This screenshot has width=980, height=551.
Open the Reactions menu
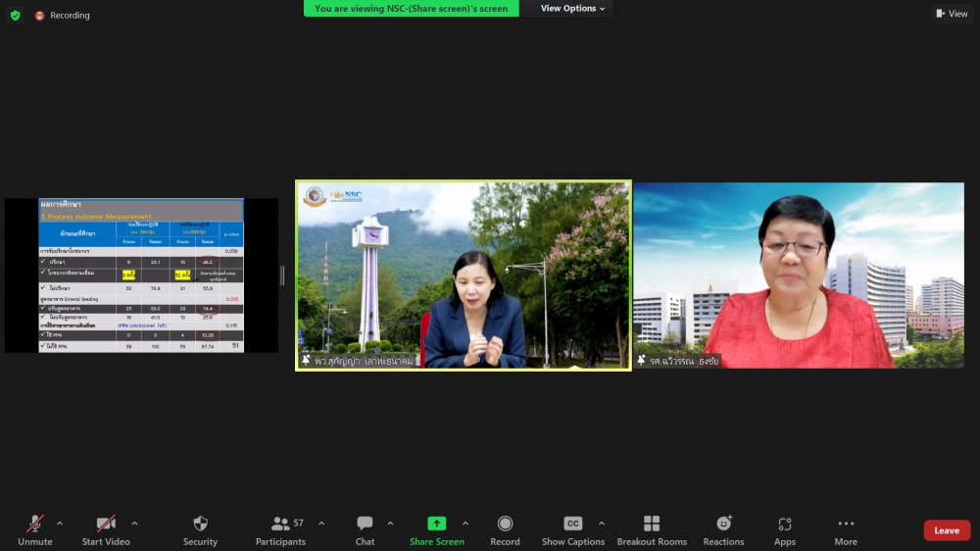coord(723,529)
